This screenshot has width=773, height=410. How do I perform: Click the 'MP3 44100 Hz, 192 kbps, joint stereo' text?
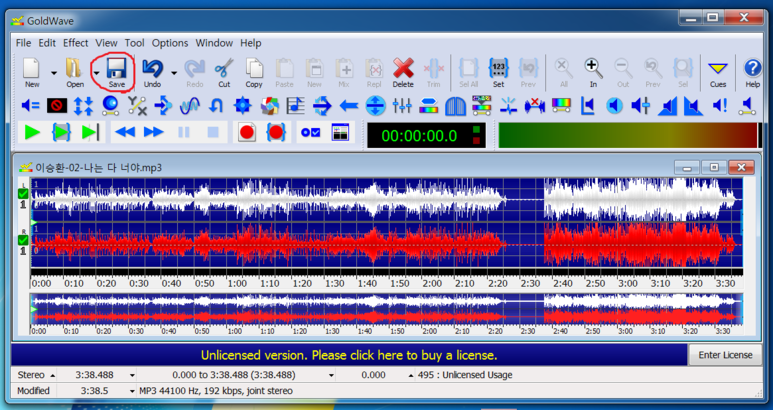(x=216, y=391)
